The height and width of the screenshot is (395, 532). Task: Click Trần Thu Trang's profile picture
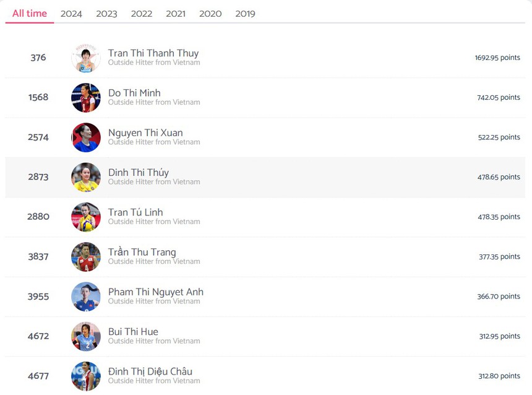(x=86, y=257)
